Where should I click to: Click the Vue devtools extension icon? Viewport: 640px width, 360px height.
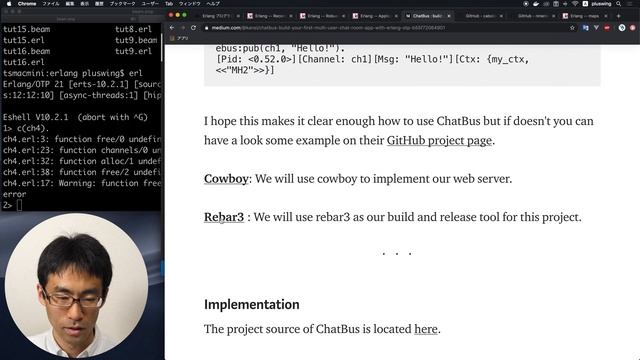point(596,28)
